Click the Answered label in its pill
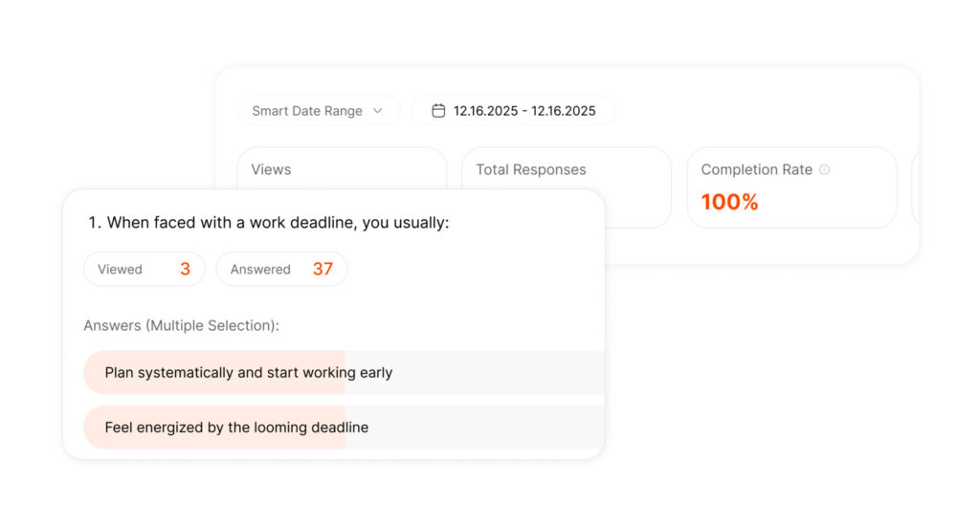Image resolution: width=980 pixels, height=527 pixels. tap(260, 270)
